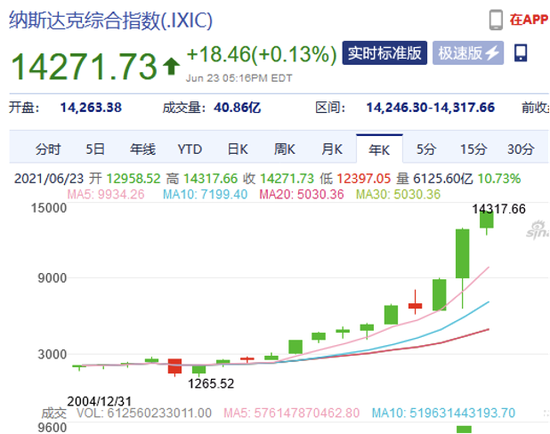Click the VOL: 612560233011.00 label
550x434 pixels.
[x=144, y=413]
